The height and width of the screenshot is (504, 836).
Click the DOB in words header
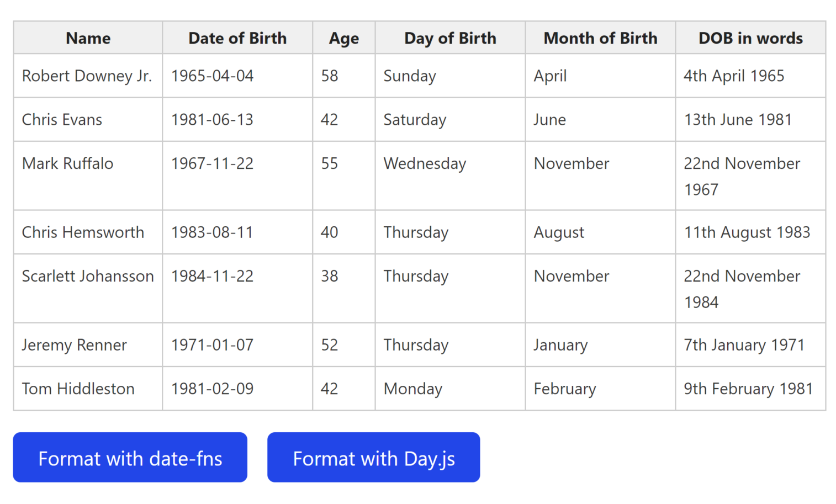click(x=750, y=38)
